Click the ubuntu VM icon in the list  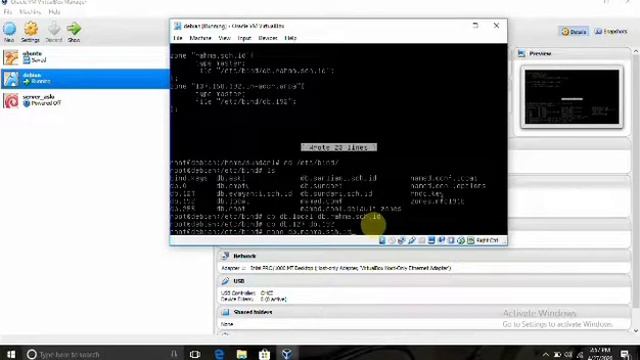click(x=11, y=57)
